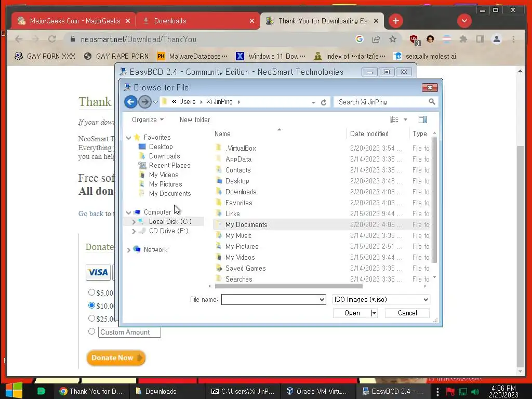Click the Donate Now button

(x=116, y=357)
